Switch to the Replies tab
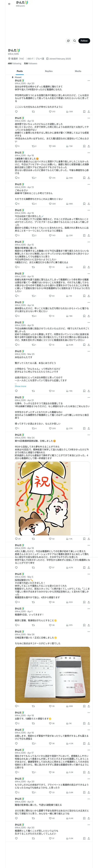Viewport: 98px width, 868px height. (x=49, y=71)
